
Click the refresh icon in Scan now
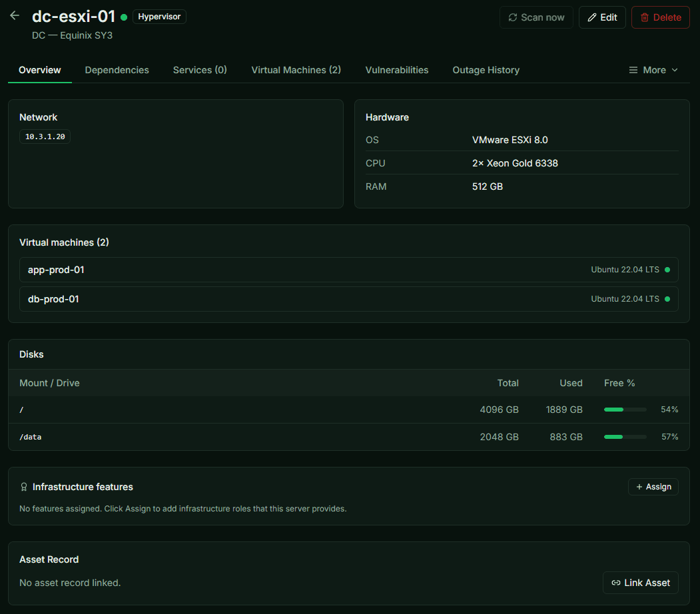[x=512, y=17]
